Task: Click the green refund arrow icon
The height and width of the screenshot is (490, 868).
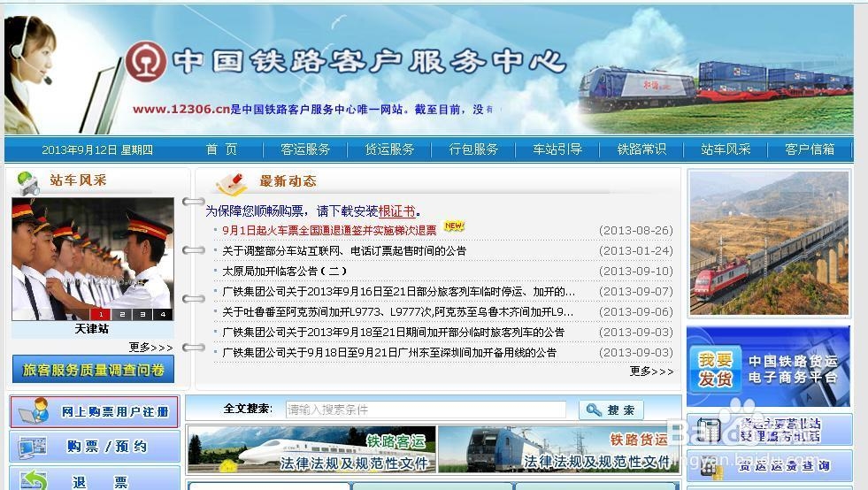Action: point(33,480)
